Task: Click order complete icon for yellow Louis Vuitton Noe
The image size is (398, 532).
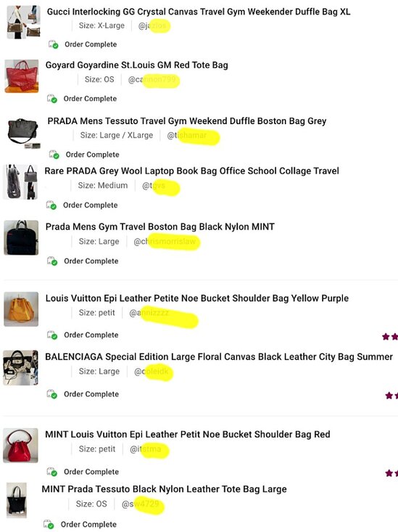Action: [52, 335]
